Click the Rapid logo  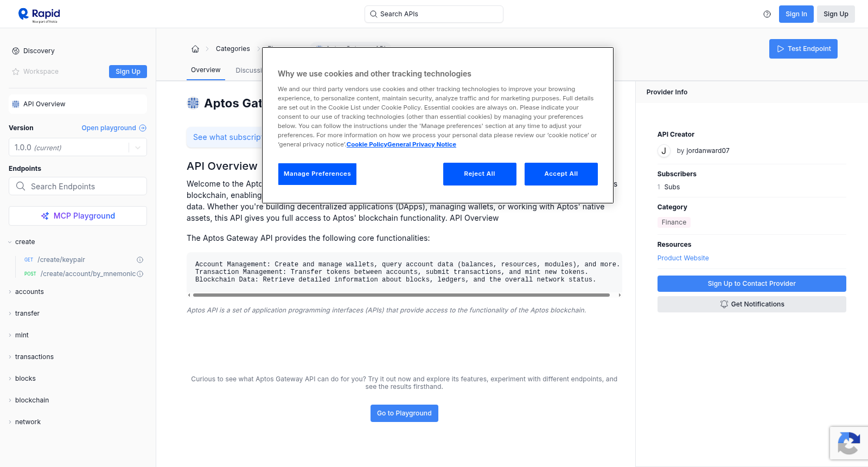pos(39,15)
